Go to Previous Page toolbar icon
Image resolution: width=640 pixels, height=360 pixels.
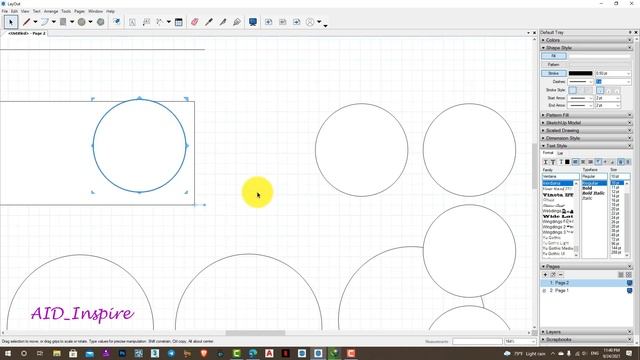click(282, 22)
